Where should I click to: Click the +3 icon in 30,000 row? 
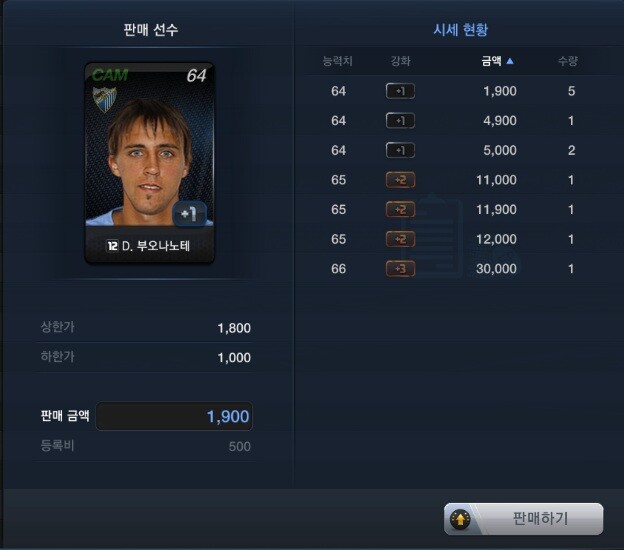(400, 269)
